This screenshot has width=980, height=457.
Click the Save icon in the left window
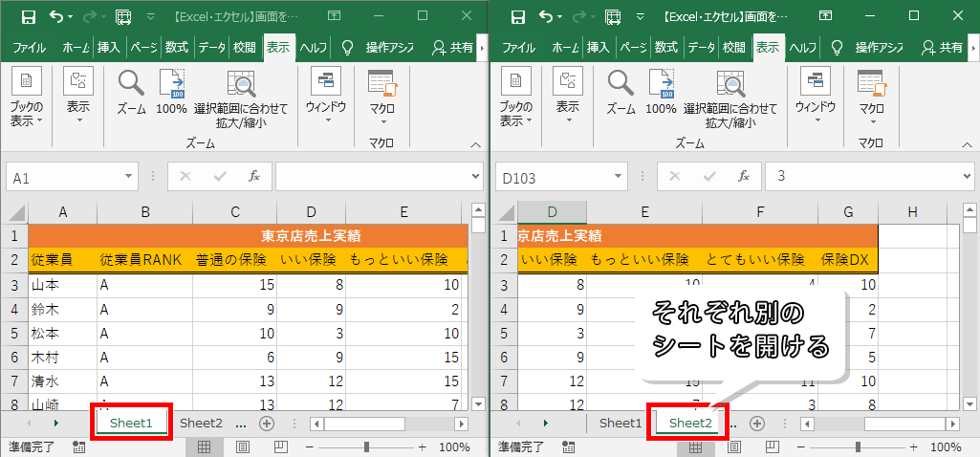coord(28,17)
